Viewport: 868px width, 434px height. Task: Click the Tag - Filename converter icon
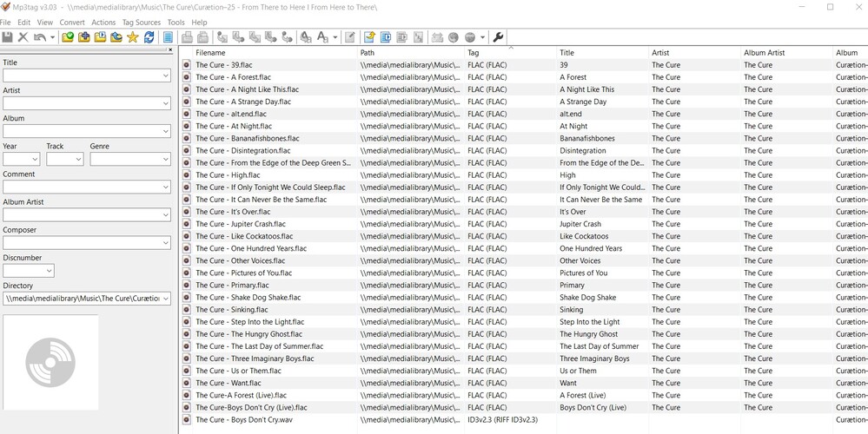pos(222,37)
